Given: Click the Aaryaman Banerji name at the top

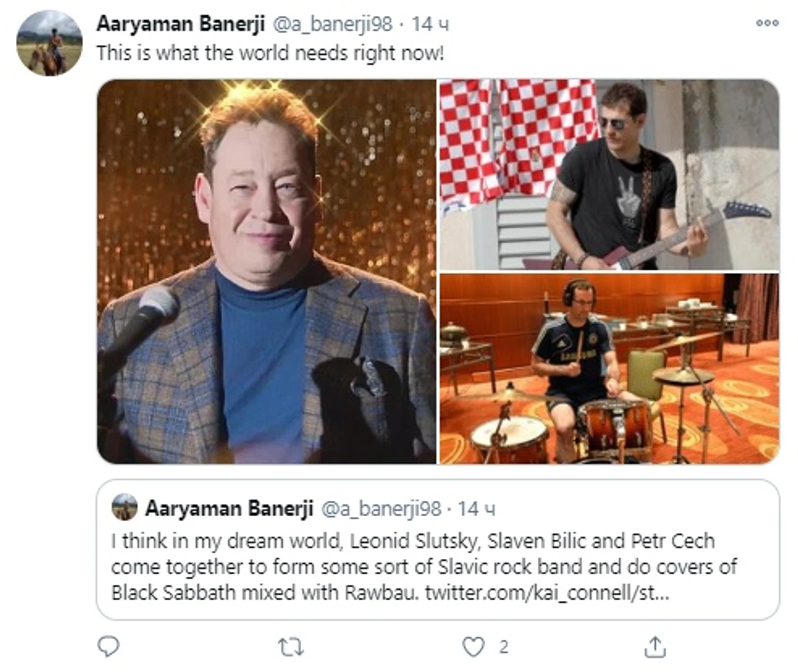Looking at the screenshot, I should (180, 24).
